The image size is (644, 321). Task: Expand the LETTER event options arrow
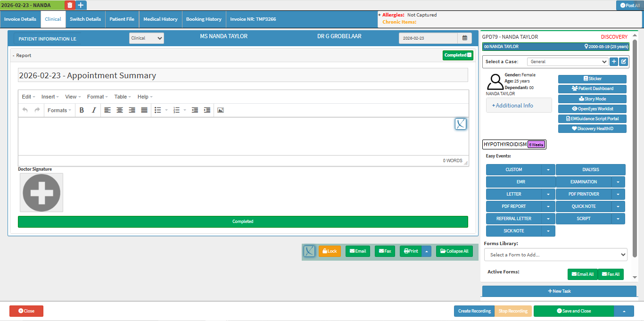click(548, 194)
